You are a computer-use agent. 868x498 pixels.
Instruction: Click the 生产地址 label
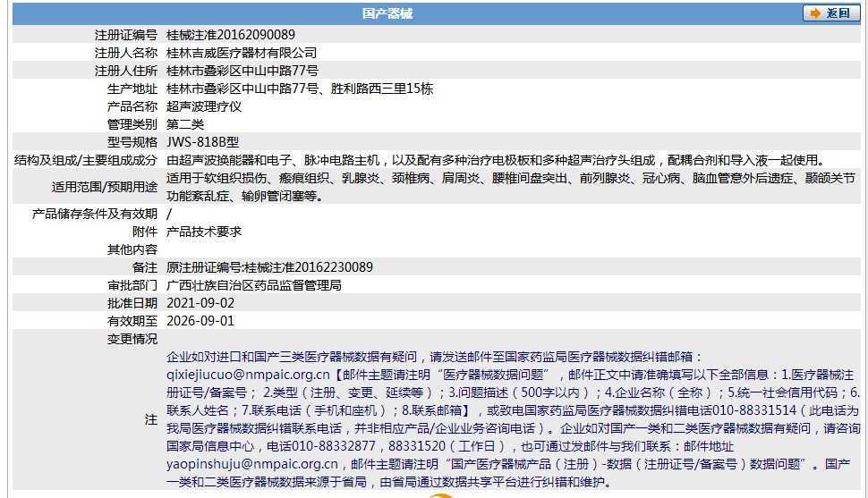(x=132, y=89)
